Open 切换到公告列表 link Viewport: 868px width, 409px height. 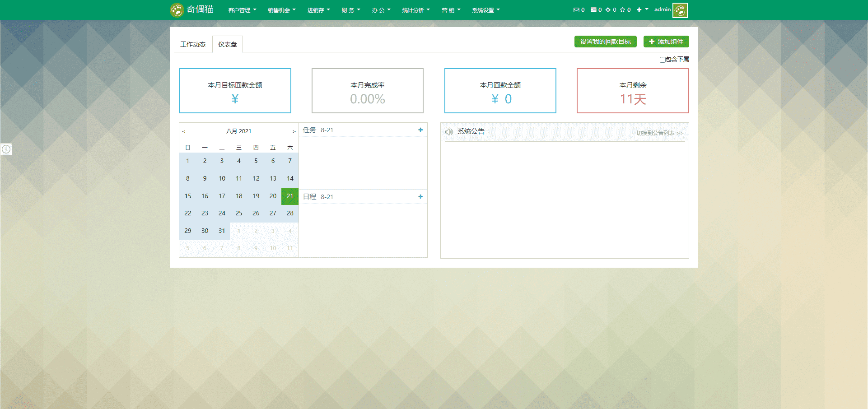[x=660, y=133]
